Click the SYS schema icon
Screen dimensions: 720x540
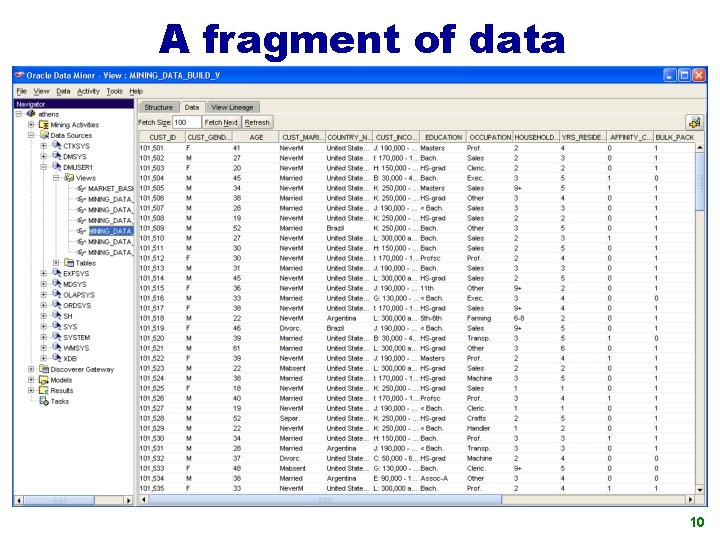pos(56,326)
